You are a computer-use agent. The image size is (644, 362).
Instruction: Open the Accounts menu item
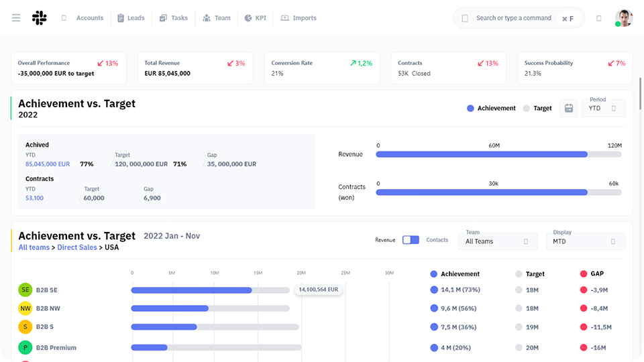[89, 18]
